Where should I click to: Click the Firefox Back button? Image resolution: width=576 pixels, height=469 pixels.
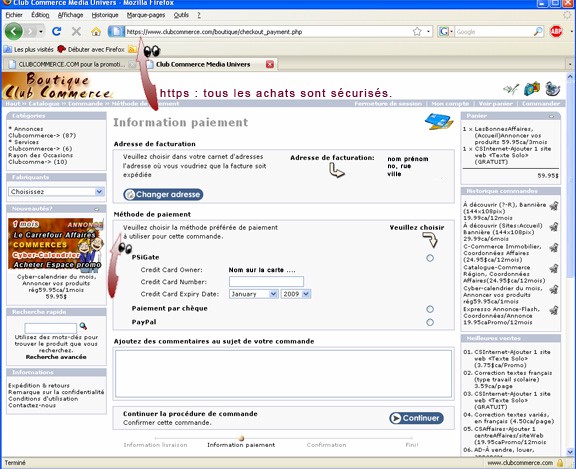click(14, 32)
